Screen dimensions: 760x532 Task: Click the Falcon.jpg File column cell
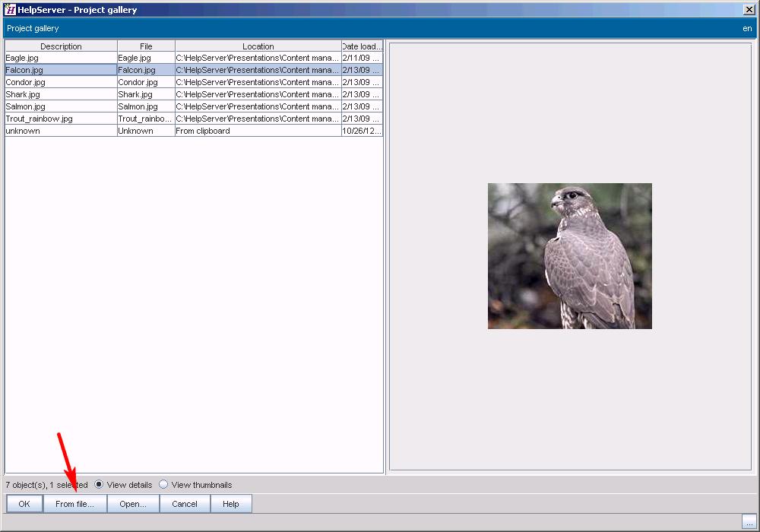[x=146, y=70]
